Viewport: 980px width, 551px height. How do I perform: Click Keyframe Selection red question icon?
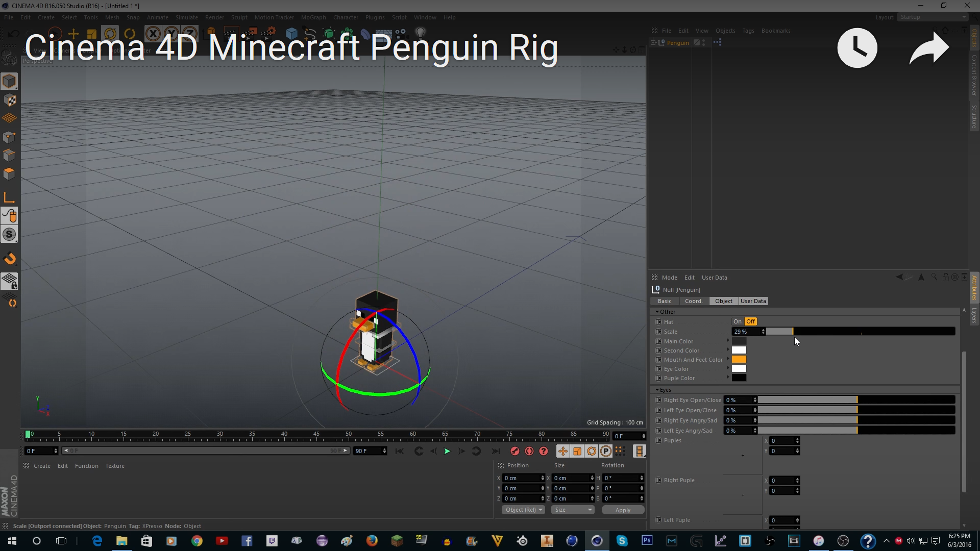544,451
